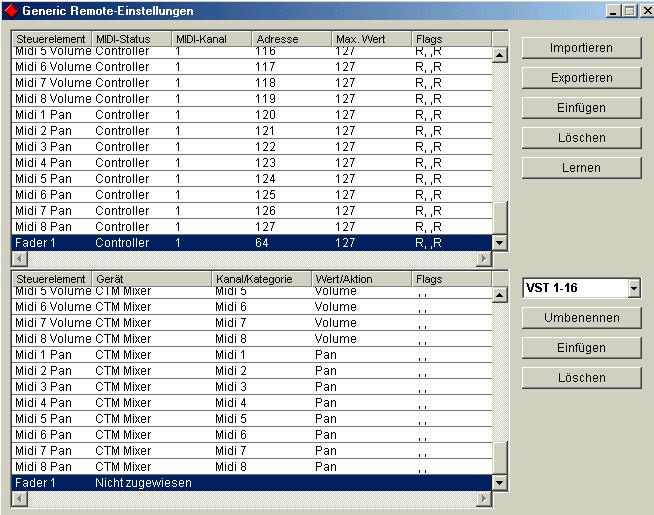Click the Importieren button

click(x=581, y=48)
